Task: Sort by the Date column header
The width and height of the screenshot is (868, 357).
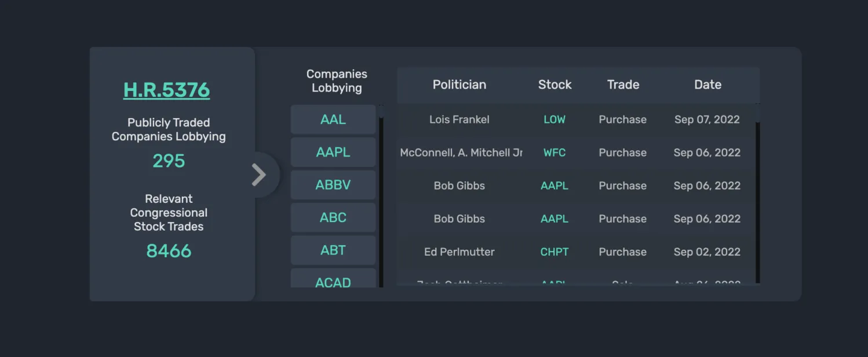Action: click(x=707, y=85)
